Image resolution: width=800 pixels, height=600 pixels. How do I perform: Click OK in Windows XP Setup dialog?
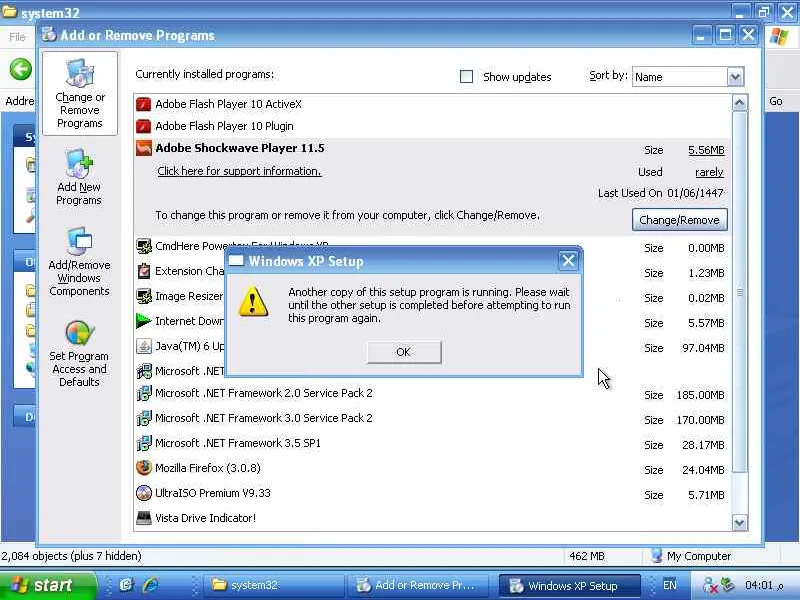404,352
